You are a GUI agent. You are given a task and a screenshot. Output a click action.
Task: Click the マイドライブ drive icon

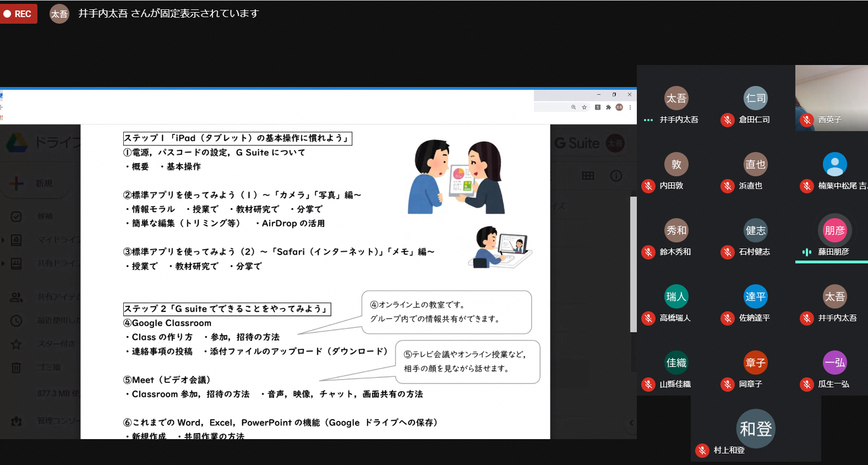[17, 240]
